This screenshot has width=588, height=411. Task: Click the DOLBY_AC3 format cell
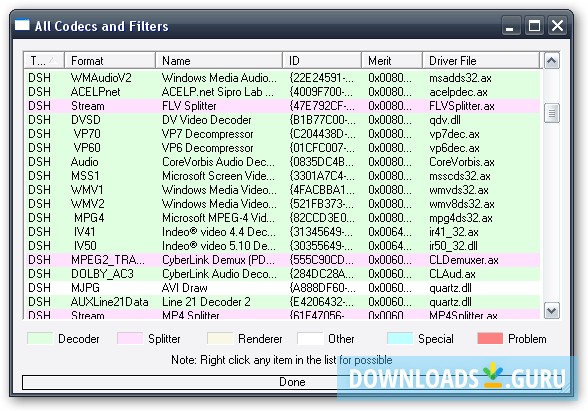coord(102,274)
